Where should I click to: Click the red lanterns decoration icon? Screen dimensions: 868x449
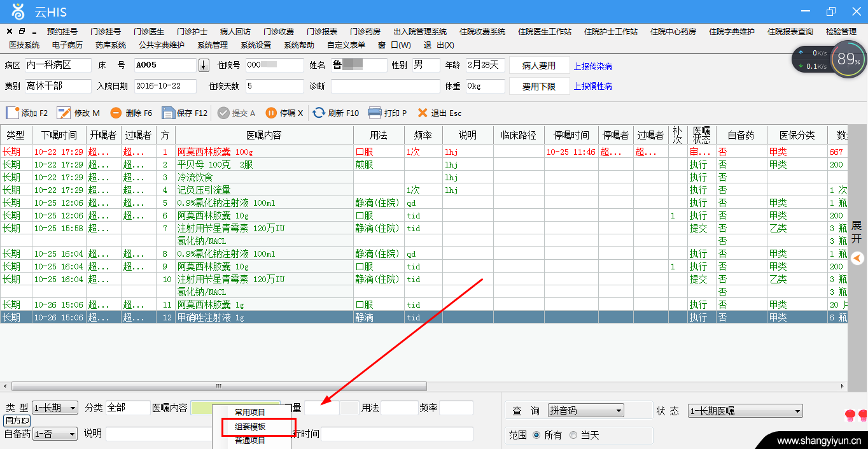tap(856, 417)
